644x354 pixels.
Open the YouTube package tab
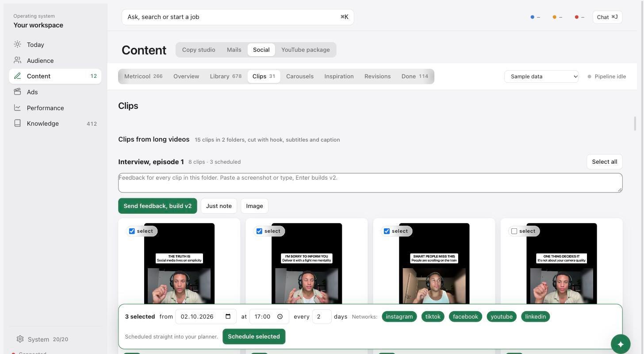pyautogui.click(x=305, y=50)
